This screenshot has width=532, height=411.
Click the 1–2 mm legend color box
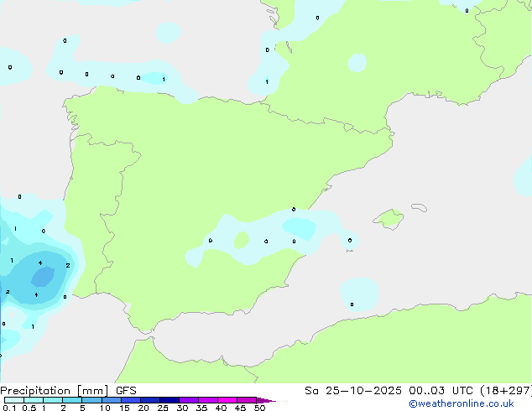[53, 400]
